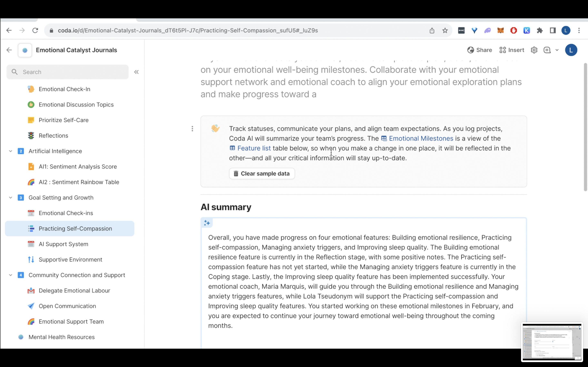This screenshot has height=367, width=588.
Task: Open the Supportive Environment page
Action: tap(70, 260)
